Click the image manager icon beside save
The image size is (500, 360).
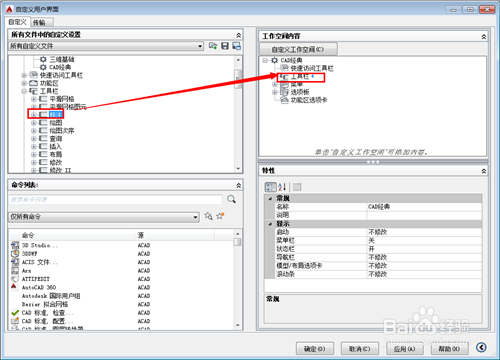(x=236, y=46)
